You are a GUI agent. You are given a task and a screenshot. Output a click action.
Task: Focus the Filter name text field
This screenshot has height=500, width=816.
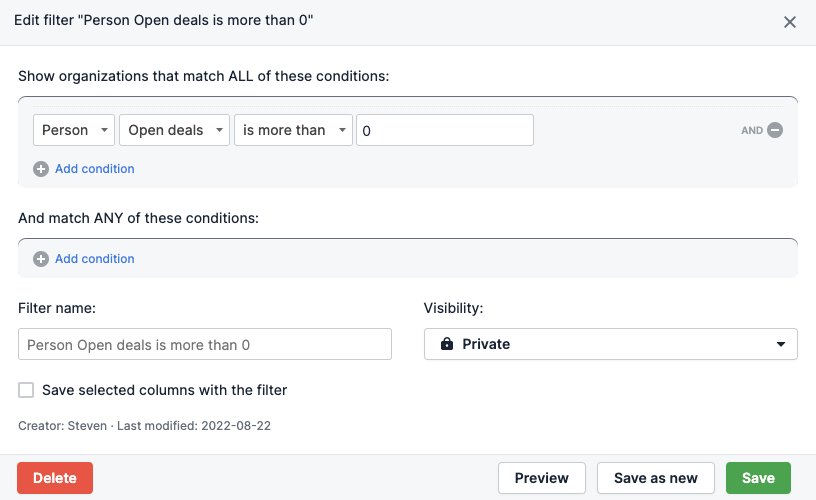coord(205,344)
